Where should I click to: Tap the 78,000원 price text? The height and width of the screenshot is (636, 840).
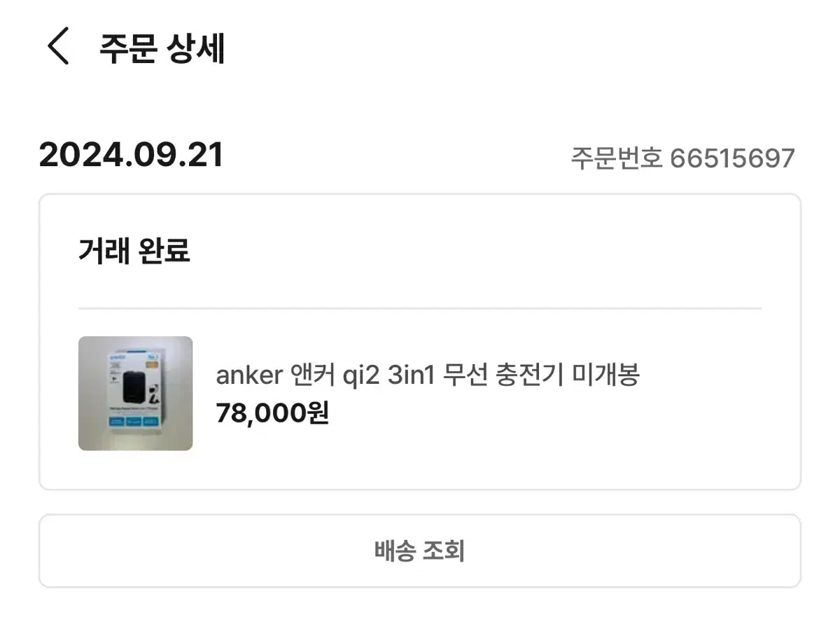click(x=272, y=413)
